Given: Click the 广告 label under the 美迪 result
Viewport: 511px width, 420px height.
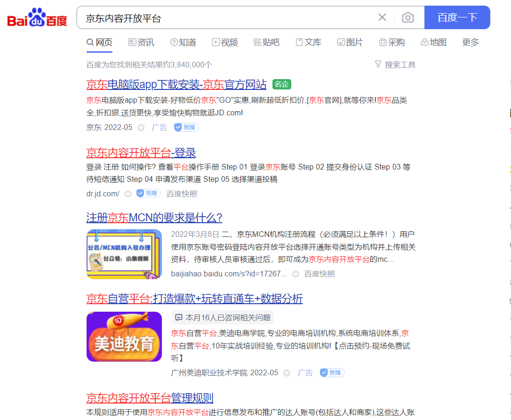Looking at the screenshot, I should click(x=305, y=373).
